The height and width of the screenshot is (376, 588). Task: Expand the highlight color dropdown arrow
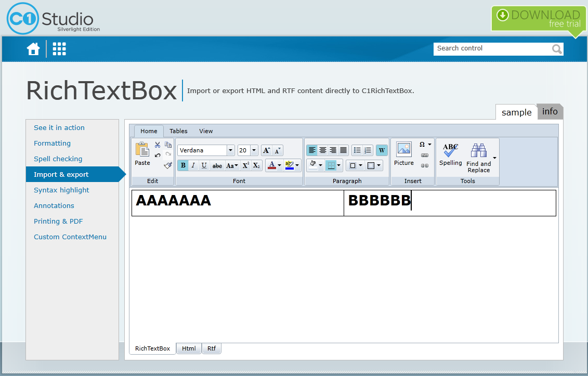tap(297, 165)
